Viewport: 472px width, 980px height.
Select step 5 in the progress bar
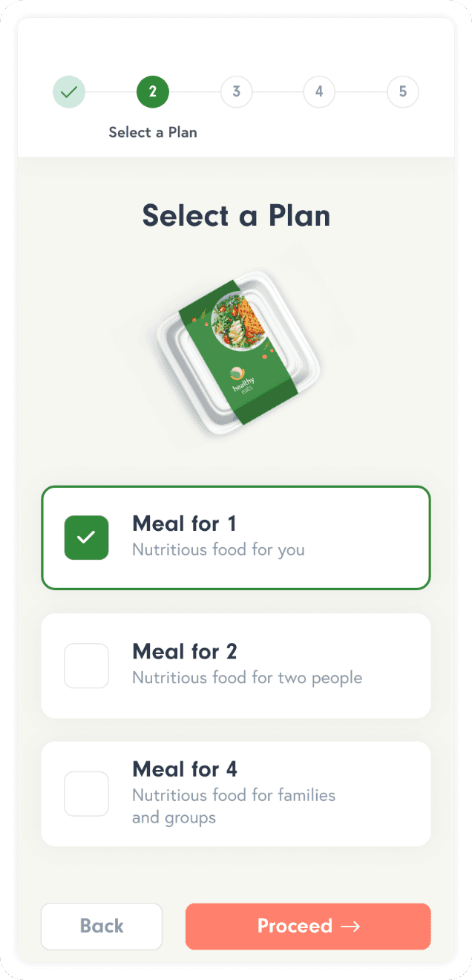[x=403, y=92]
